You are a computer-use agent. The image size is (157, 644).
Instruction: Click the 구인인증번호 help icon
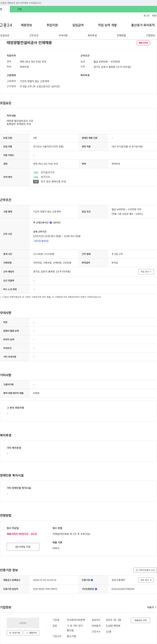(x=96, y=589)
